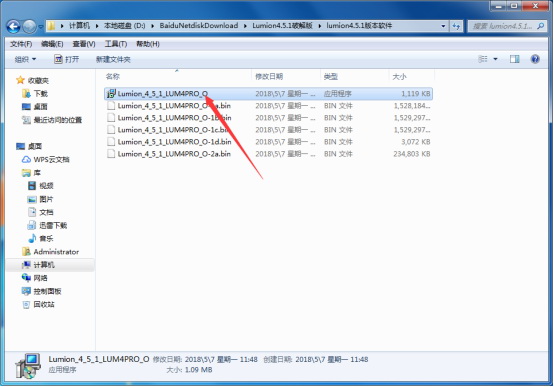This screenshot has height=387, width=554.
Task: Open the 组织 dropdown in toolbar
Action: (25, 59)
